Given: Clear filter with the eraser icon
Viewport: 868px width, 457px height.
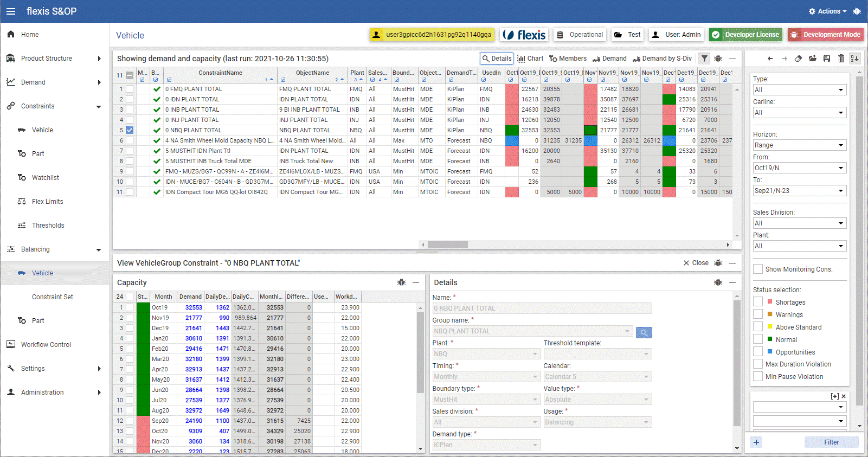Looking at the screenshot, I should click(798, 59).
